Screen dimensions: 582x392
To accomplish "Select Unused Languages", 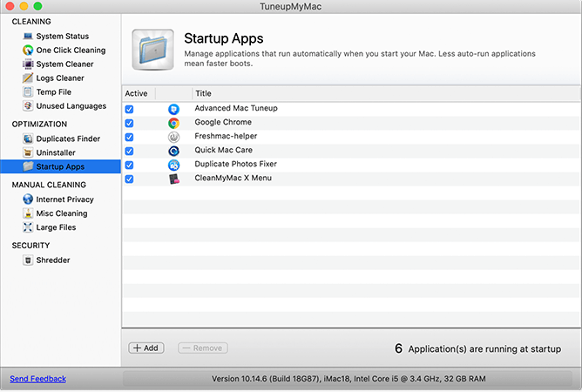I will [71, 105].
